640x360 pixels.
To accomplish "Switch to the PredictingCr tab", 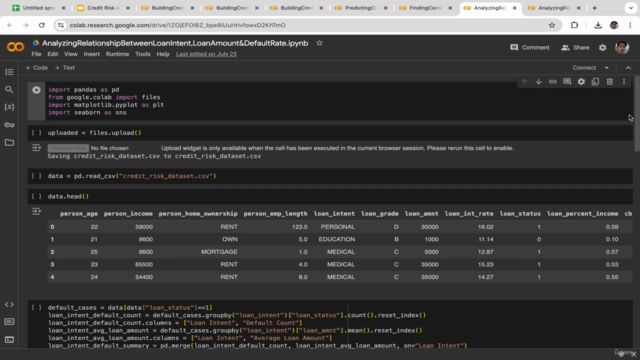I will (x=361, y=8).
